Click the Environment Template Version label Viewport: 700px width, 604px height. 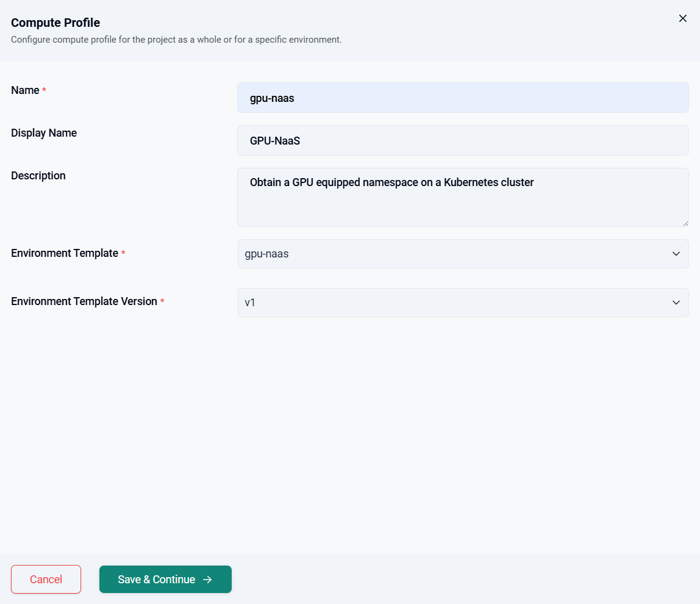click(84, 301)
